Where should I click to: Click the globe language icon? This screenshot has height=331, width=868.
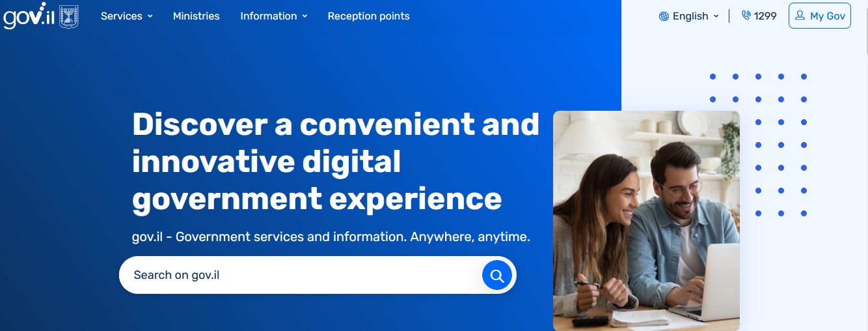pos(664,16)
